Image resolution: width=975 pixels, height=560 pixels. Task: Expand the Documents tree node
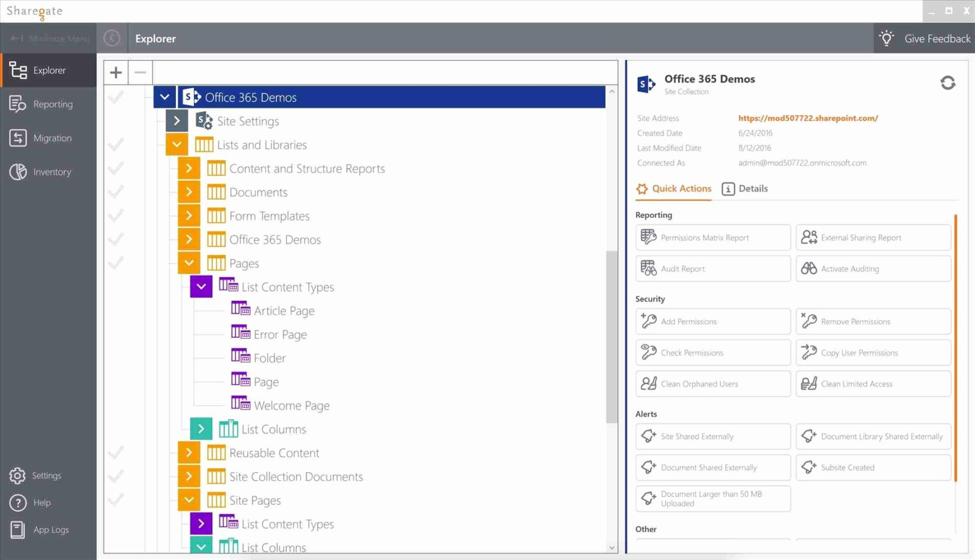click(x=188, y=191)
